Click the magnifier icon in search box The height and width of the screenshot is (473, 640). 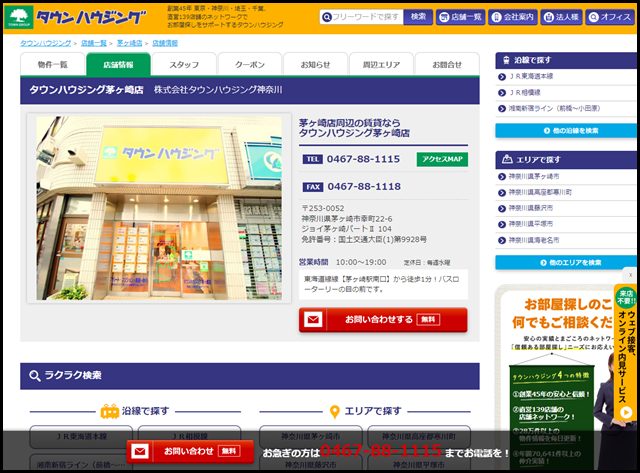pyautogui.click(x=327, y=17)
